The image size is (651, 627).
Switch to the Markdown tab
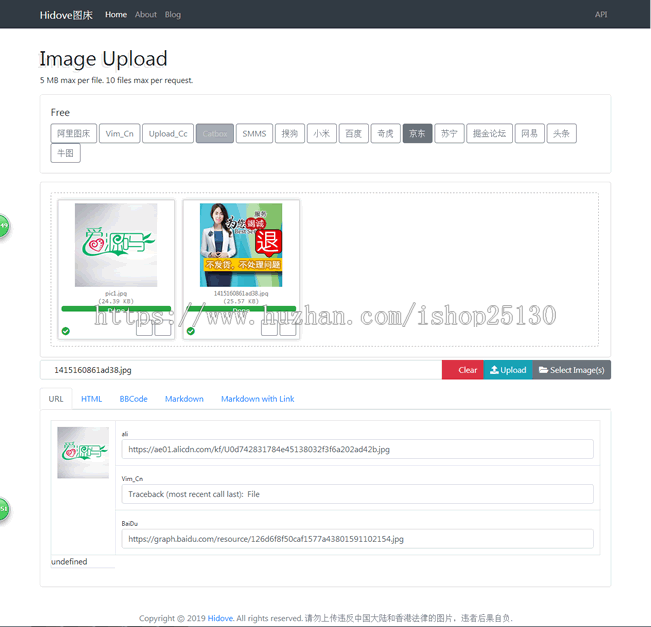pyautogui.click(x=184, y=399)
